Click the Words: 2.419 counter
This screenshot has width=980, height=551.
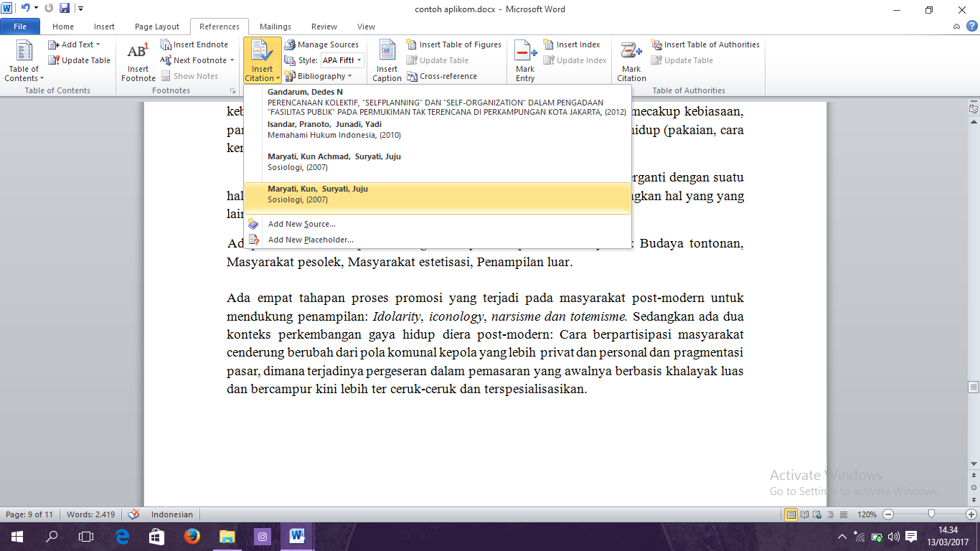(90, 514)
